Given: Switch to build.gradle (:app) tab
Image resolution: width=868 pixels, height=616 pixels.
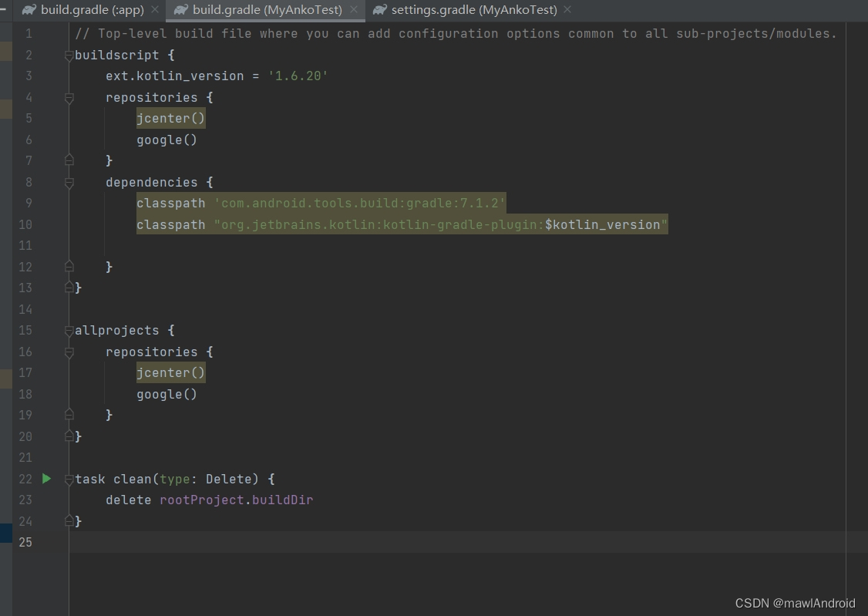Looking at the screenshot, I should pyautogui.click(x=91, y=10).
